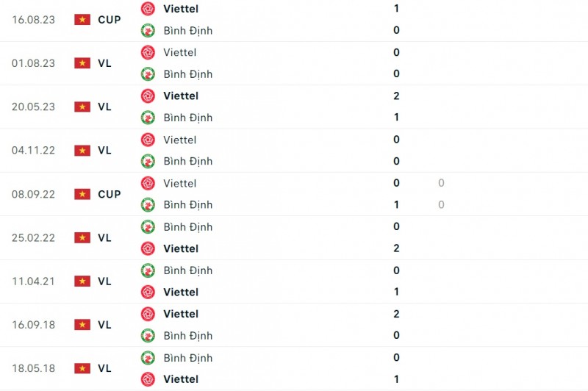
Task: Click Viettel logo in 16.08.23 match
Action: [148, 9]
